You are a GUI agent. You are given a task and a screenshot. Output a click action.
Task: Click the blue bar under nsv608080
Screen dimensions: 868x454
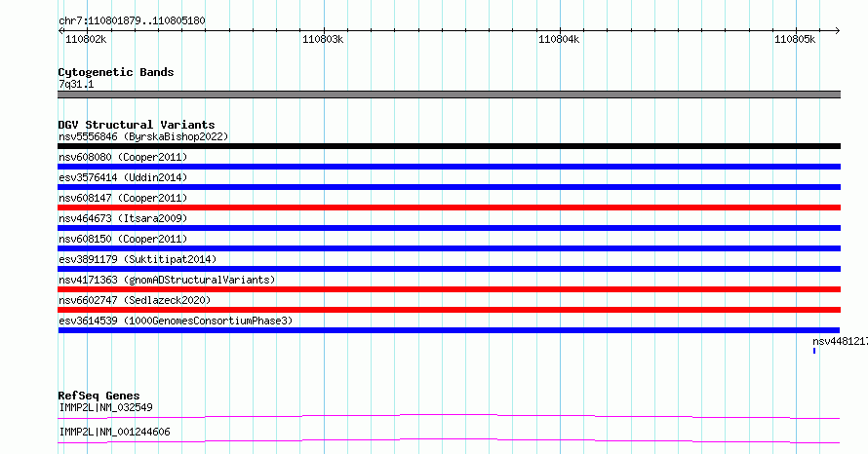click(x=449, y=167)
